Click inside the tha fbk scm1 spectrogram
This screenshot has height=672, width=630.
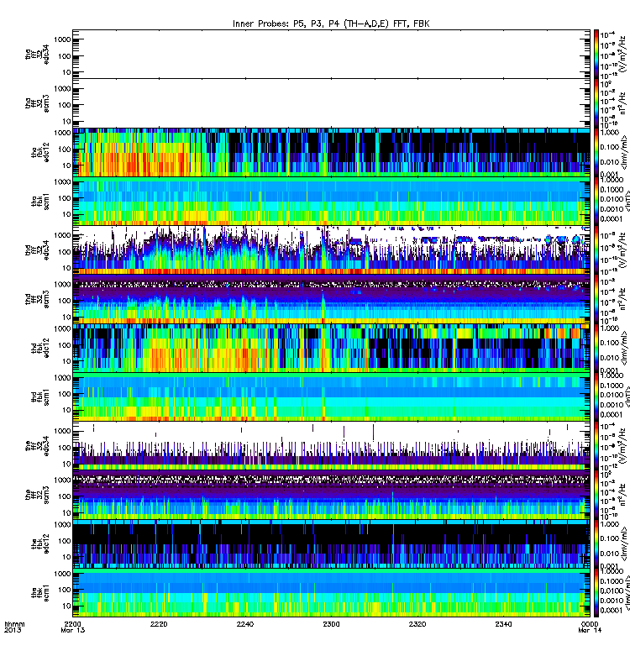coord(331,202)
